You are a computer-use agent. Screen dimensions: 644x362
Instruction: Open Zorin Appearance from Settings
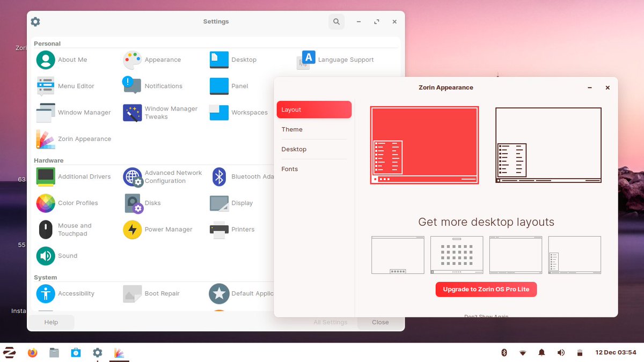click(x=74, y=139)
